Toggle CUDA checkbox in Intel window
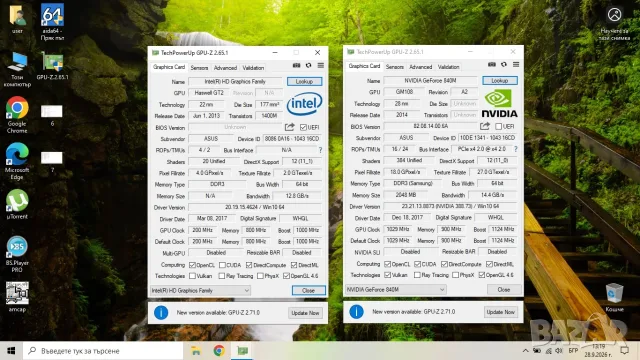Viewport: 640px width, 360px height. (222, 265)
